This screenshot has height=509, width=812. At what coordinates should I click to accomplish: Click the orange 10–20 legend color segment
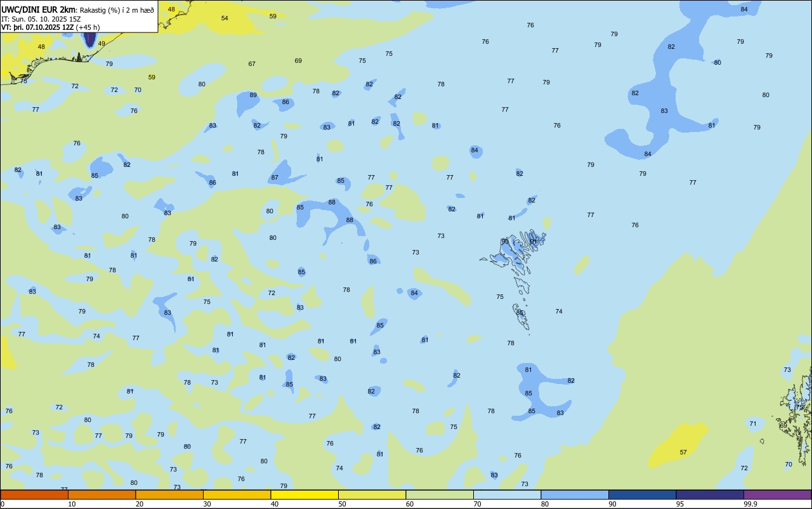tap(101, 494)
